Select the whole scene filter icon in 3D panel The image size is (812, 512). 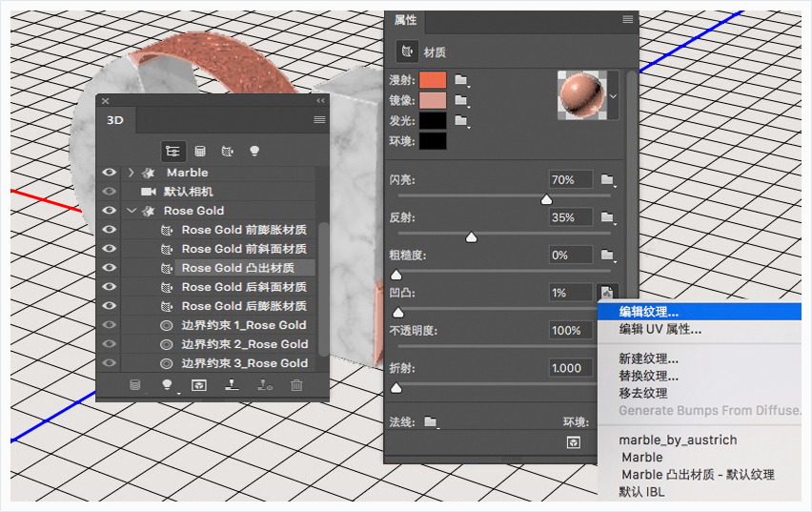click(173, 152)
